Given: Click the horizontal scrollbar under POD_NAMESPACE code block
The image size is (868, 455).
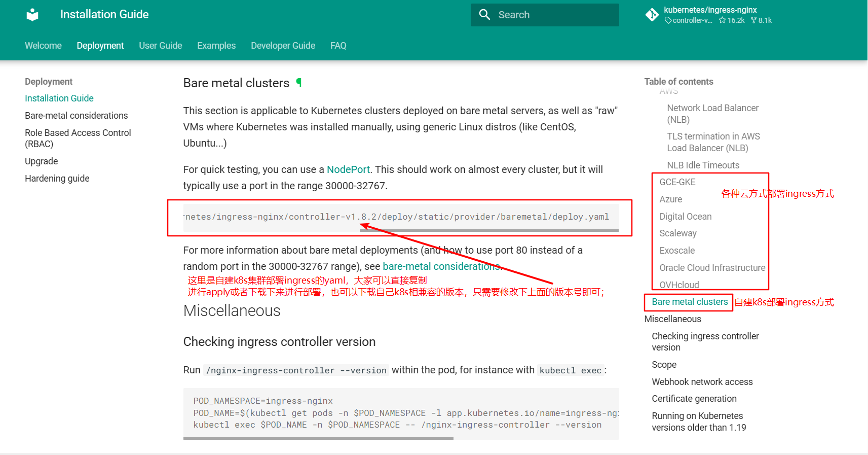Looking at the screenshot, I should click(x=318, y=438).
